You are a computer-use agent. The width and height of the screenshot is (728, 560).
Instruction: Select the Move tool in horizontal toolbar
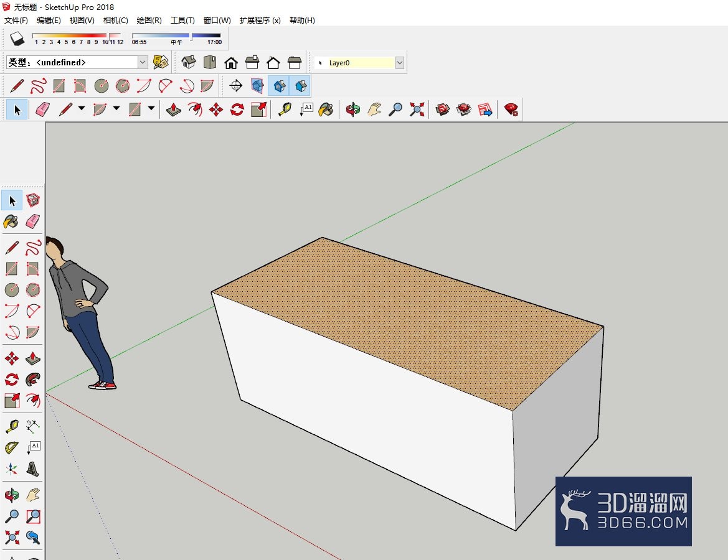(x=216, y=110)
